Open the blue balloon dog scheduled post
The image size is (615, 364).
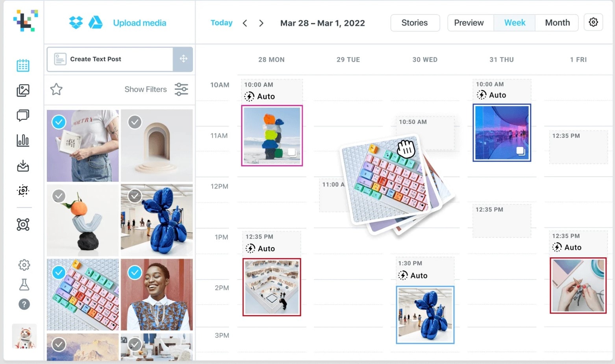[425, 315]
